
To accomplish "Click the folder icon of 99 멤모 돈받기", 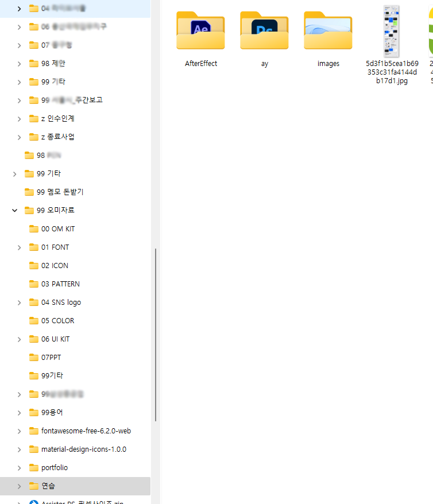I will coord(29,192).
